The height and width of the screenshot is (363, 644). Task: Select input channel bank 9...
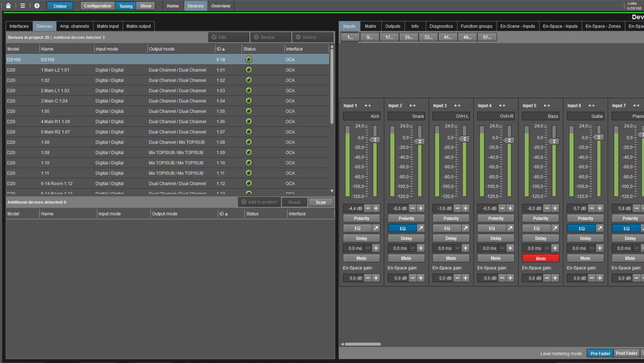click(369, 37)
